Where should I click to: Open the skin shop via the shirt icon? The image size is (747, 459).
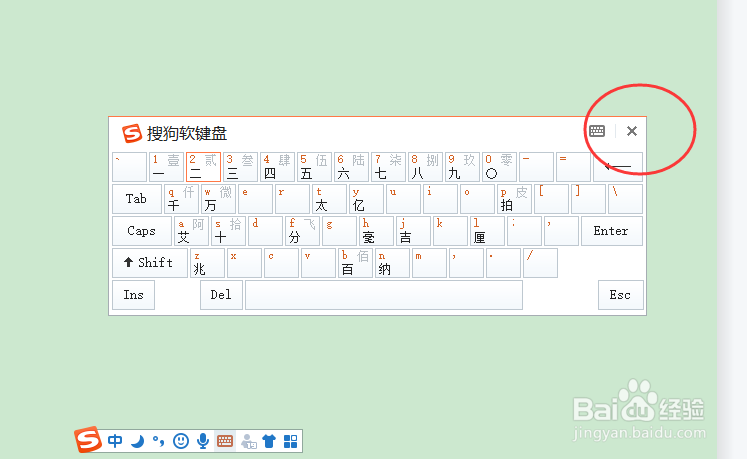(x=269, y=441)
